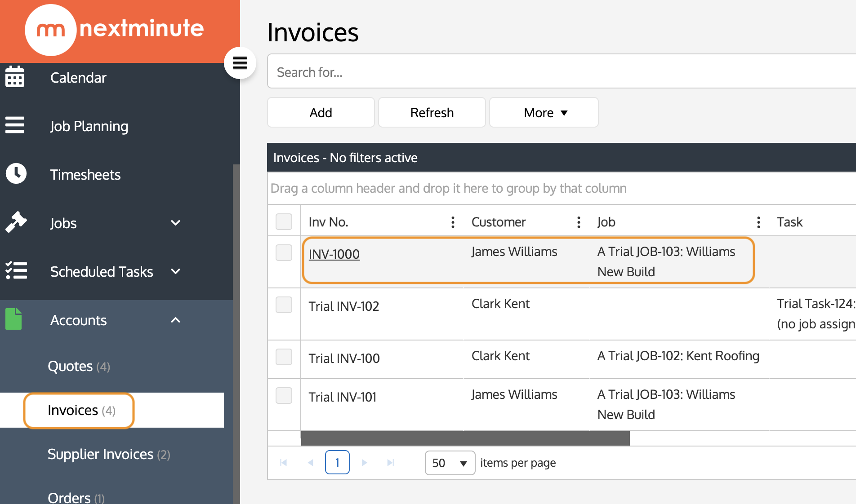Viewport: 856px width, 504px height.
Task: Open Supplier Invoices (2) in sidebar
Action: (109, 454)
